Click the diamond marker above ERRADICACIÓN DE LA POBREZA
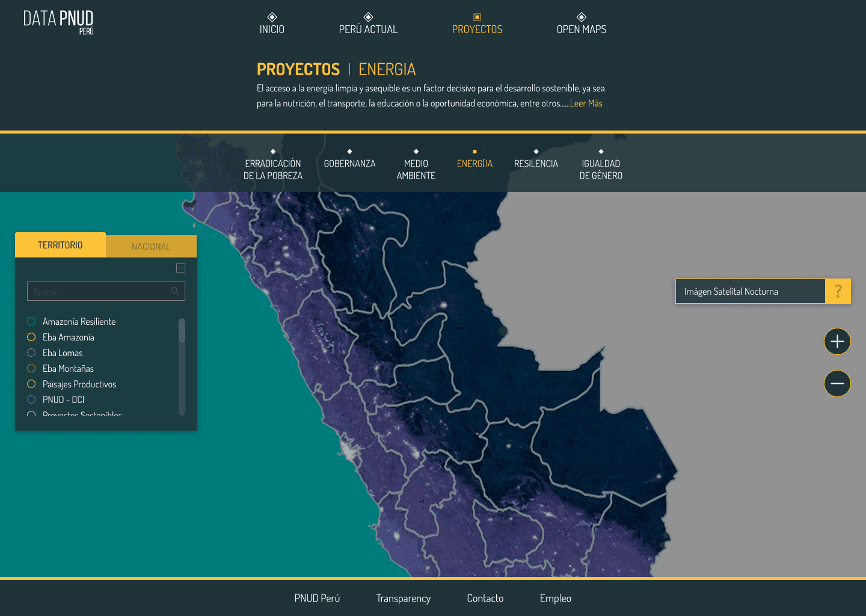 (273, 152)
